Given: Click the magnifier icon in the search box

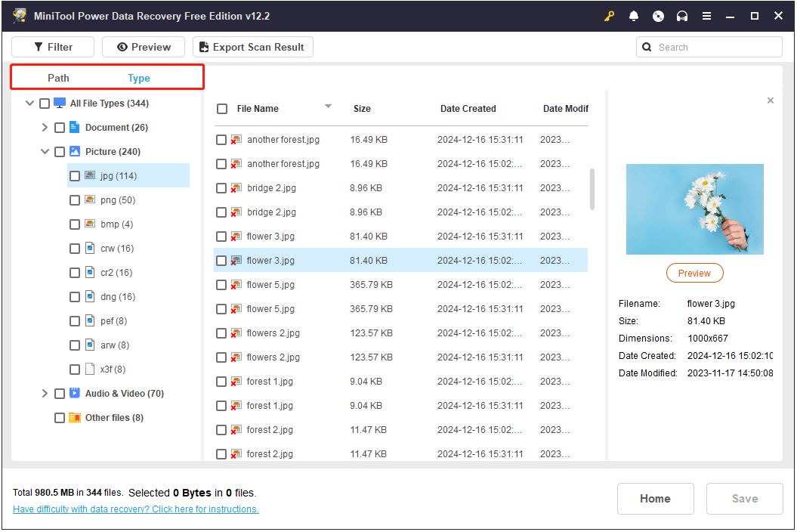Looking at the screenshot, I should click(647, 46).
